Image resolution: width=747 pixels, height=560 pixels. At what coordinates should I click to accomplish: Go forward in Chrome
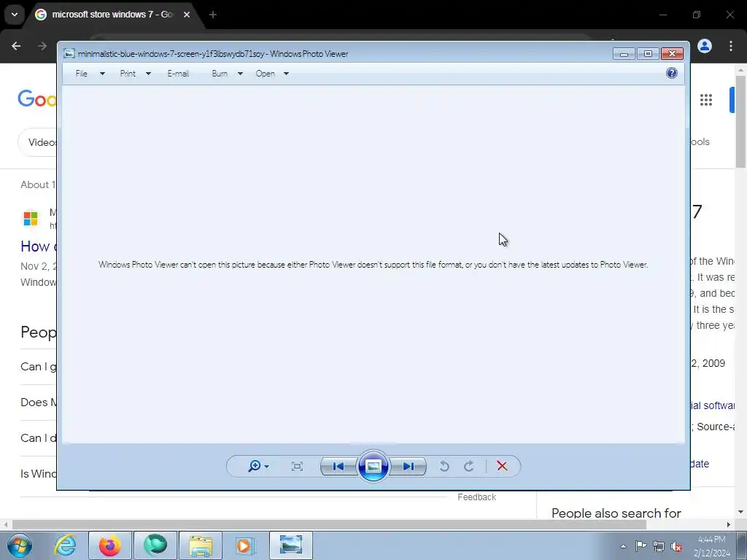42,46
